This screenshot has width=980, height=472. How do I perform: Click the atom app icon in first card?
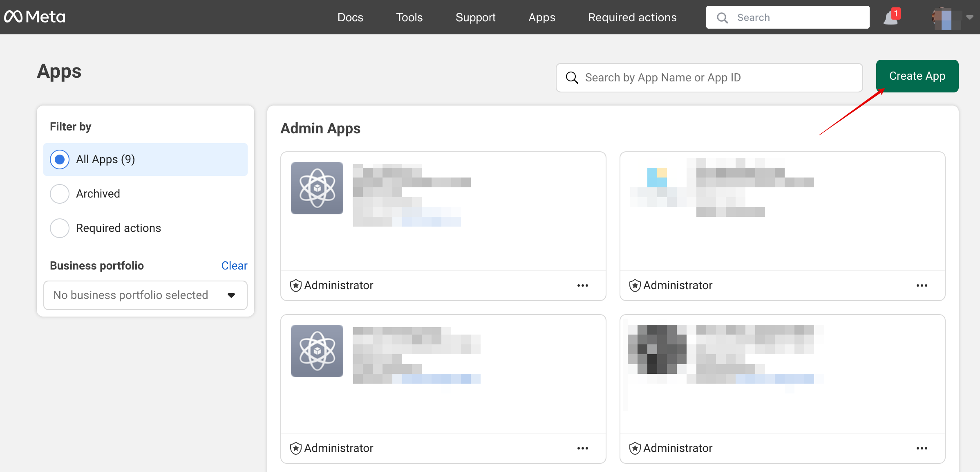[x=317, y=188]
